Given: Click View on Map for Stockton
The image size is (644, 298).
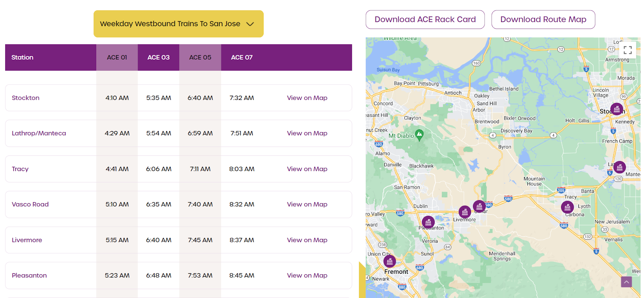Looking at the screenshot, I should point(307,98).
